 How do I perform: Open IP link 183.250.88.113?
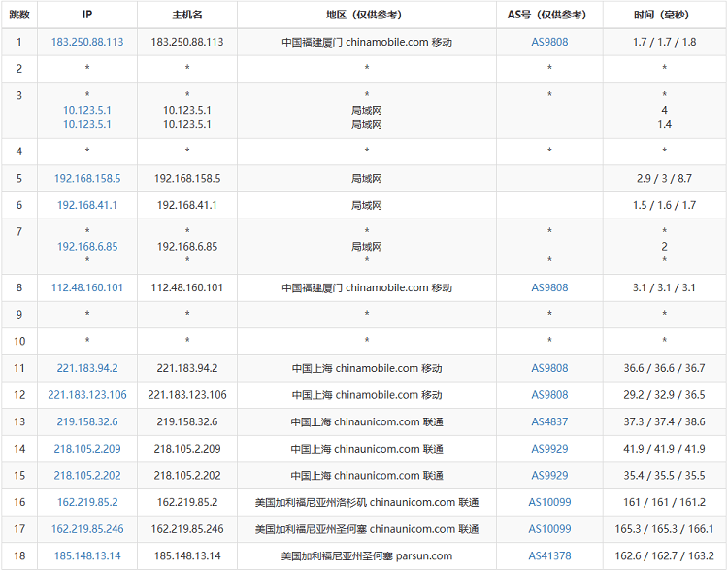pos(87,42)
